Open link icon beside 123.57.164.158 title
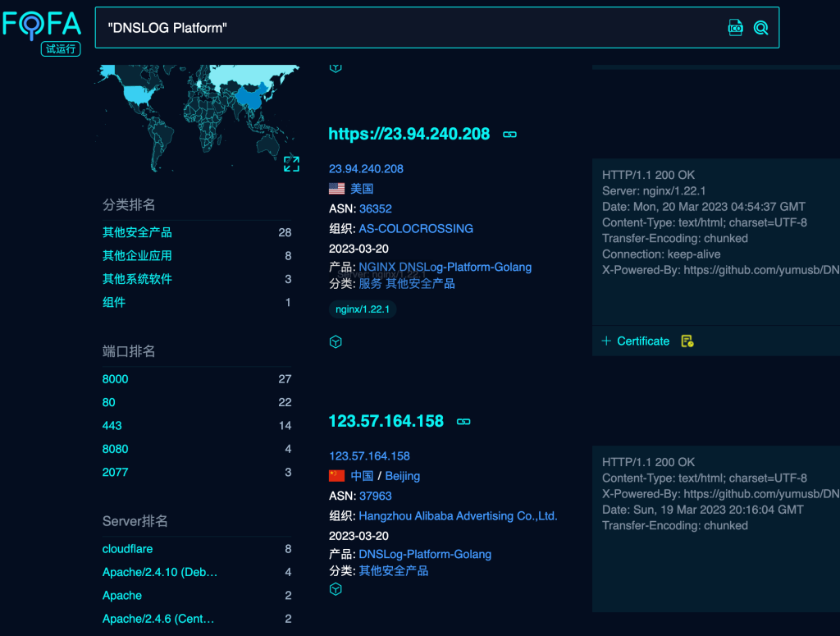840x636 pixels. tap(463, 422)
